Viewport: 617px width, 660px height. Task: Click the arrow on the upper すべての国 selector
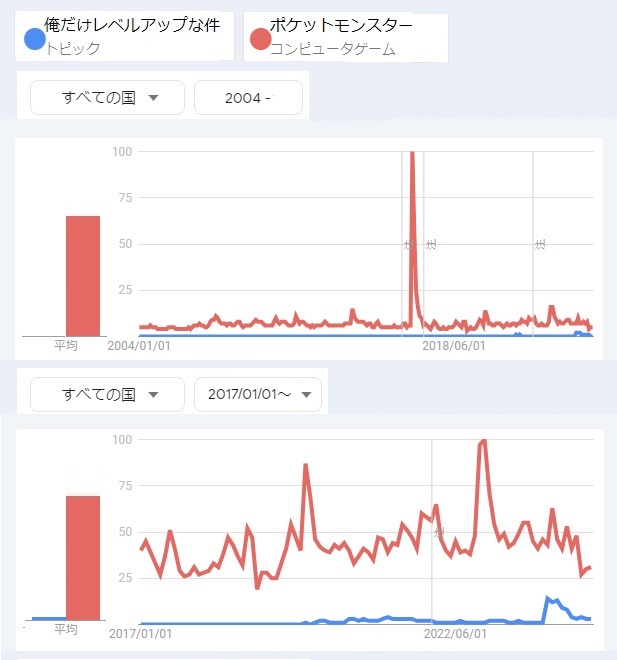pos(153,98)
